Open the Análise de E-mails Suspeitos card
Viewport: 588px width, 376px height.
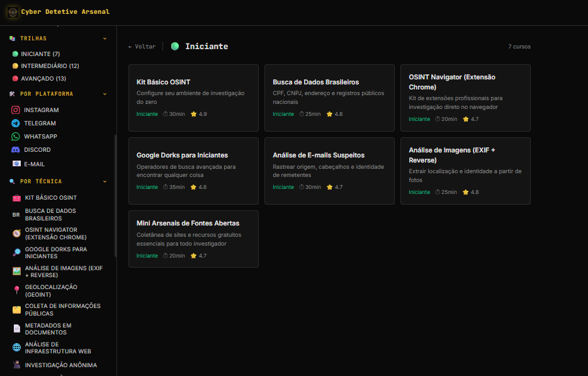point(329,171)
